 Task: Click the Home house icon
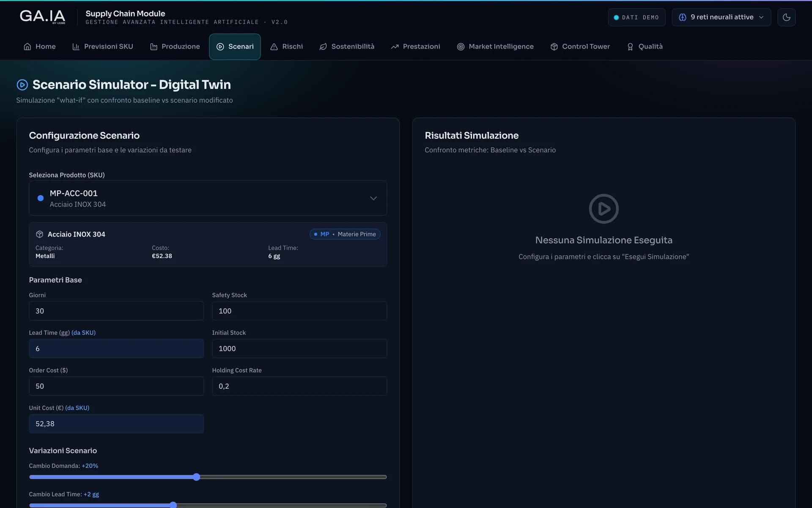27,47
